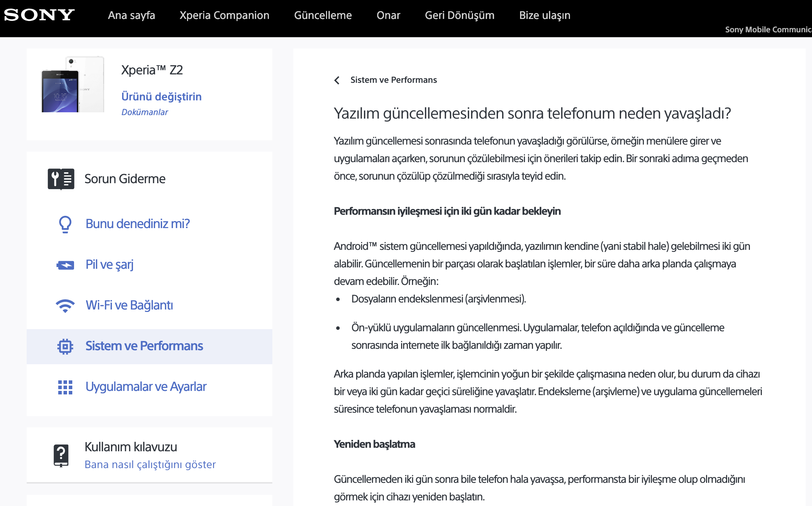
Task: Click the heading Performansın iyileşmesi için iki gün kadar bekleyin
Action: 447,211
